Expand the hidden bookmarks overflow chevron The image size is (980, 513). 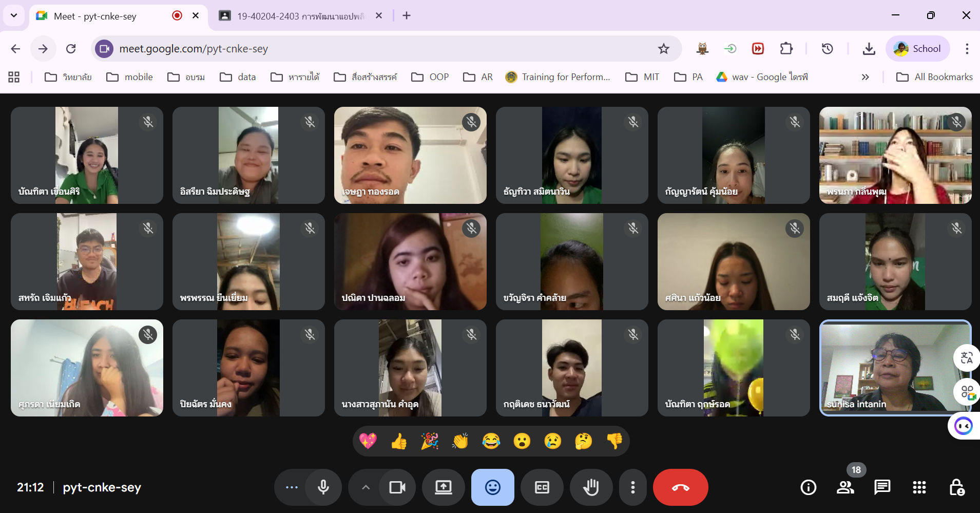[x=865, y=77]
